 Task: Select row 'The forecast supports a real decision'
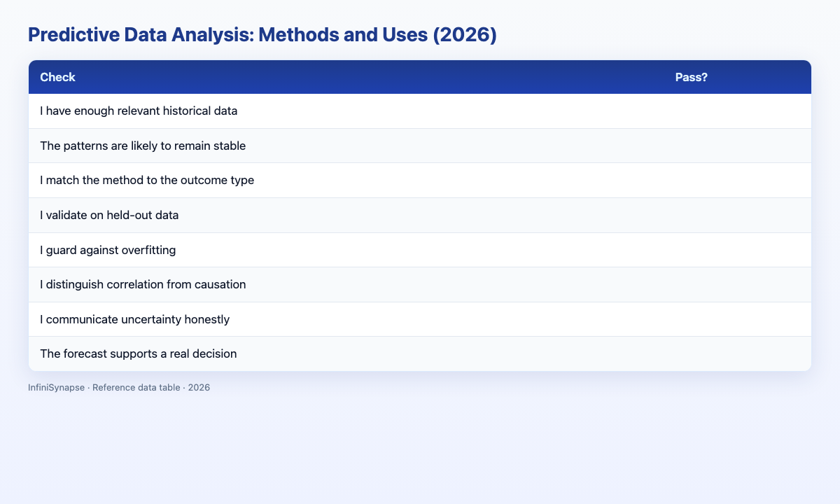(420, 353)
